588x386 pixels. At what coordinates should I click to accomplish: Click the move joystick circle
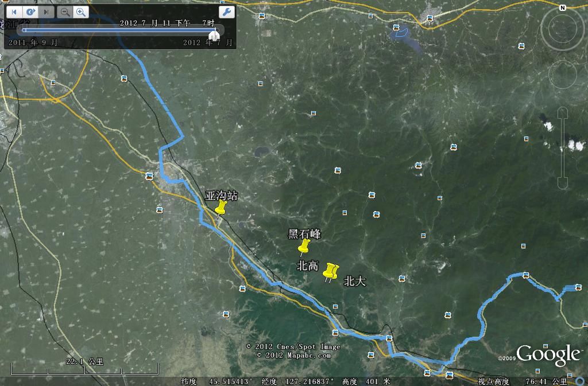pyautogui.click(x=563, y=73)
